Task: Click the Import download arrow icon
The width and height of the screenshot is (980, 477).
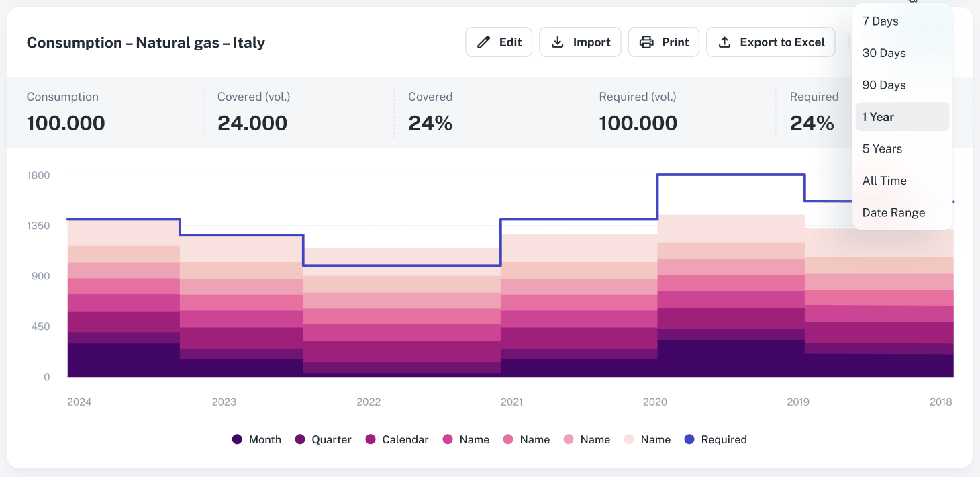Action: [557, 42]
